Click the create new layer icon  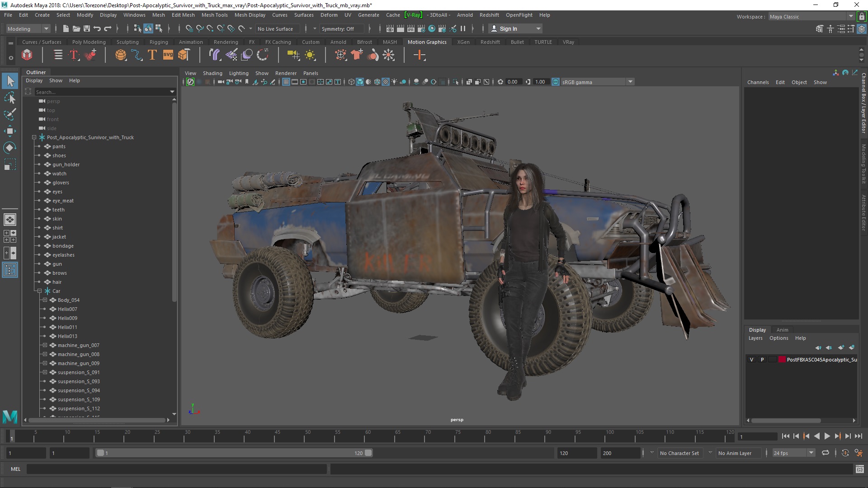pyautogui.click(x=841, y=347)
